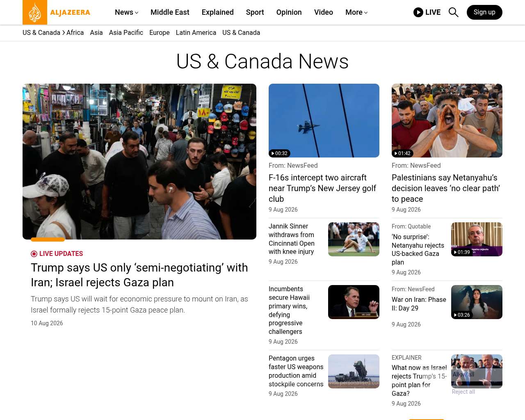Open the Hawaii primary article thumbnail
Screen dimensions: 525x420
click(354, 302)
